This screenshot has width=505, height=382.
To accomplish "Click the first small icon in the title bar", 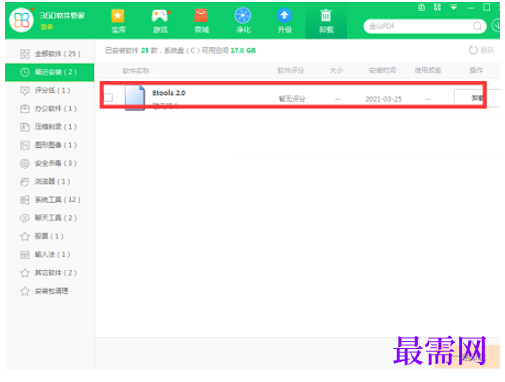I will 421,7.
